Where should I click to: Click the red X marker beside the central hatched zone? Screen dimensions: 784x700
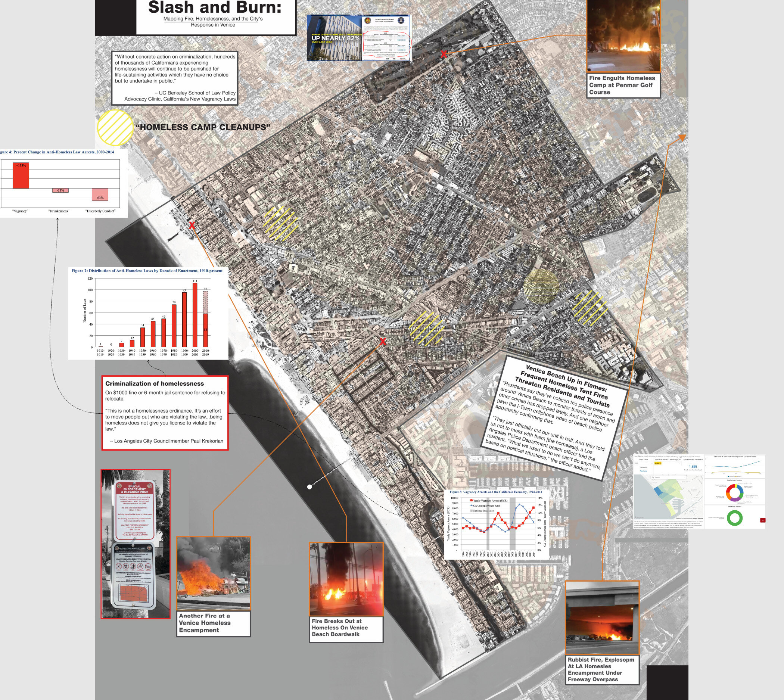(383, 341)
